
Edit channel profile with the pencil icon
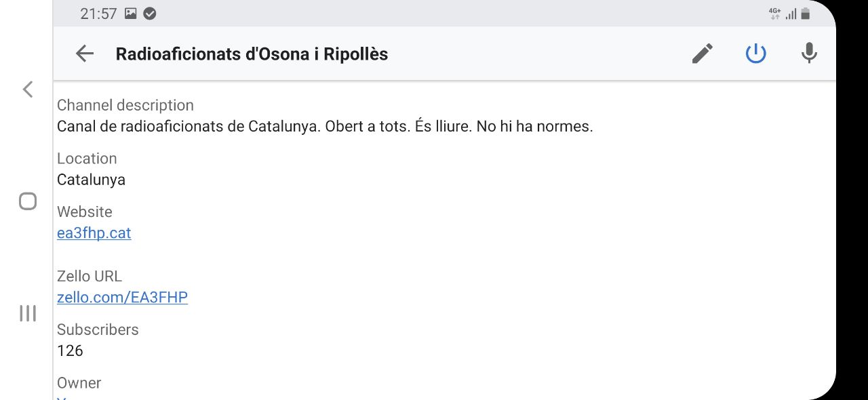click(703, 54)
